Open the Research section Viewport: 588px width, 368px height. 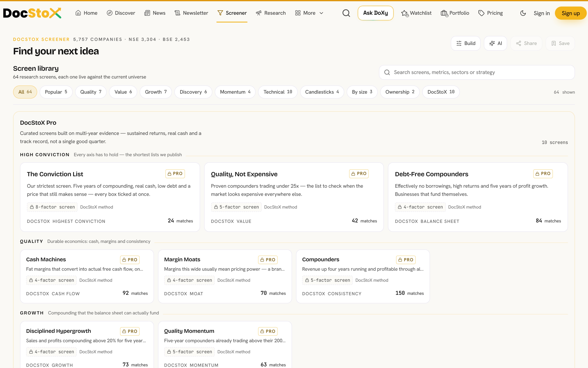click(x=271, y=13)
